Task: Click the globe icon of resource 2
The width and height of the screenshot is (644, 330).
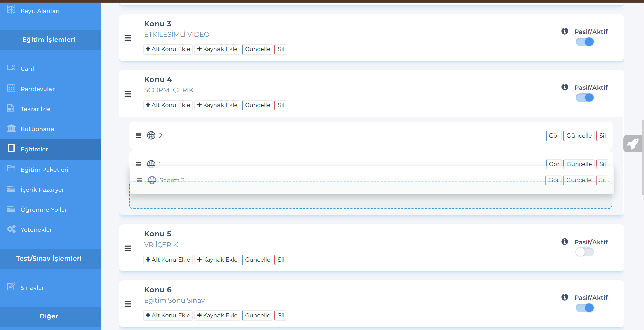Action: tap(151, 136)
